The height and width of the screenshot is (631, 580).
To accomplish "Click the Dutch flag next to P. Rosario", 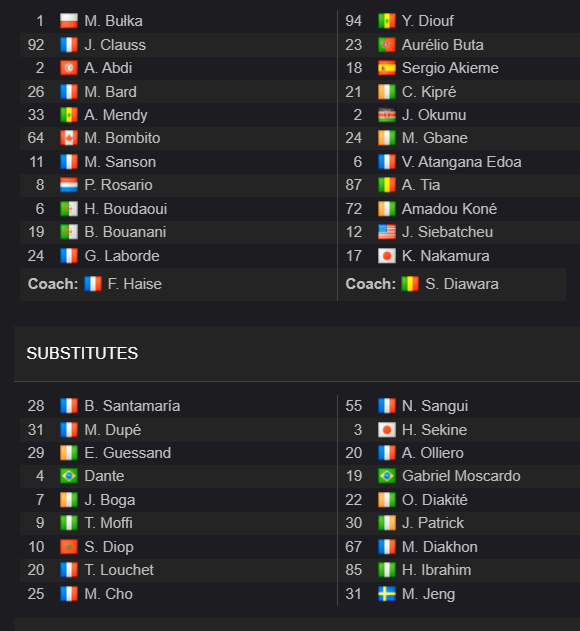I will [x=69, y=185].
